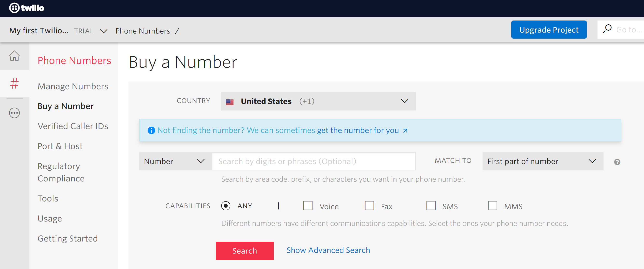
Task: Click the help question mark icon
Action: (617, 162)
